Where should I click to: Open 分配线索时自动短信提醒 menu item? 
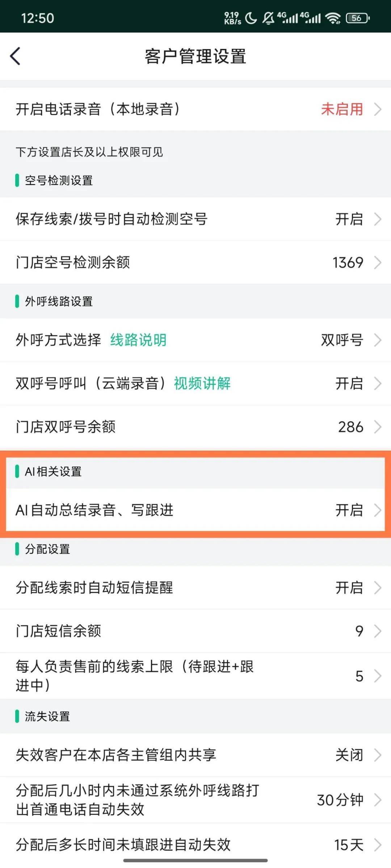195,588
